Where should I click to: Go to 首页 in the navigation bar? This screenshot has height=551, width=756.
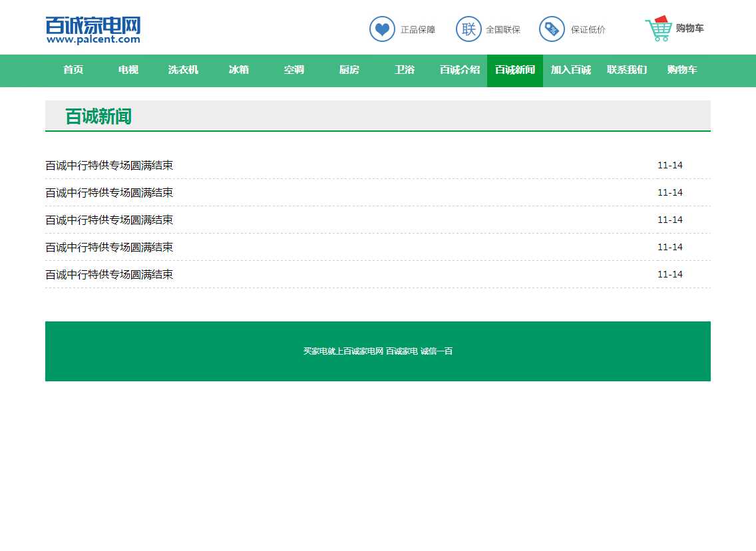[73, 70]
